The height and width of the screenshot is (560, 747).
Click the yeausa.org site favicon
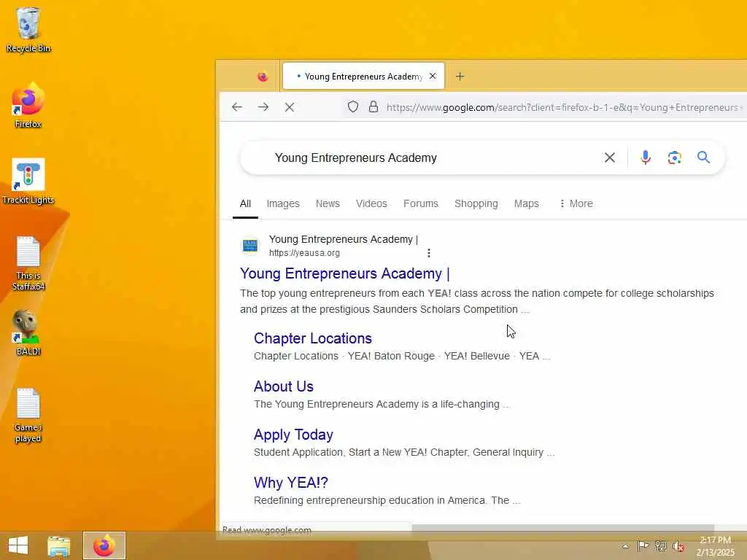pyautogui.click(x=250, y=245)
